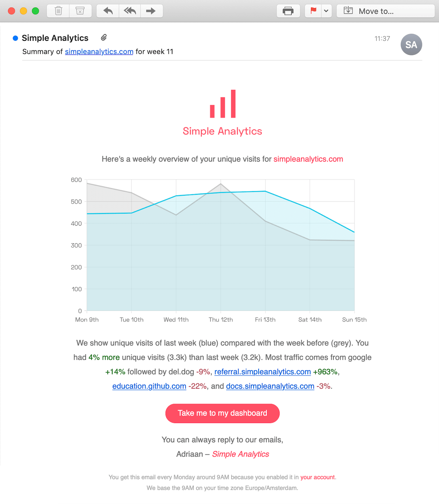Open the flag color dropdown chevron

(x=326, y=11)
